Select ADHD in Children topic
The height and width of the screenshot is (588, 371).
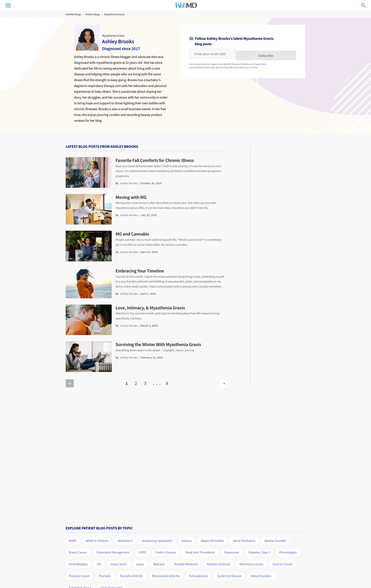tap(97, 541)
